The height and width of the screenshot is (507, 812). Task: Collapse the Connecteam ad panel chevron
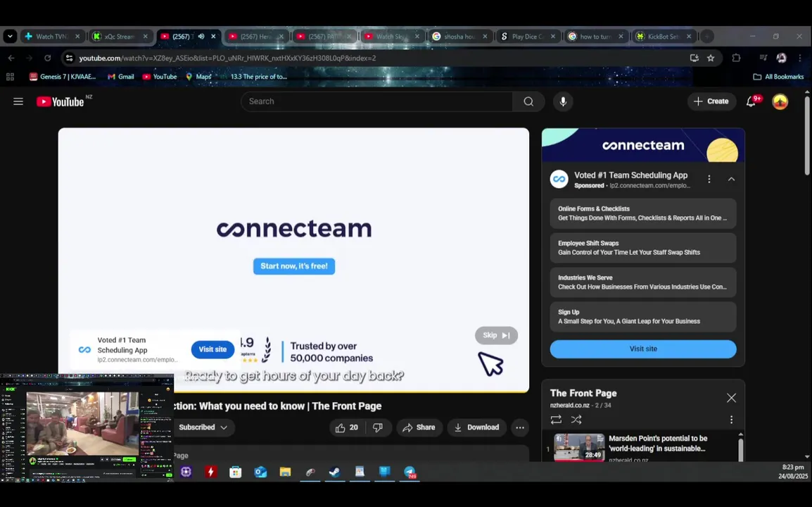pos(731,180)
